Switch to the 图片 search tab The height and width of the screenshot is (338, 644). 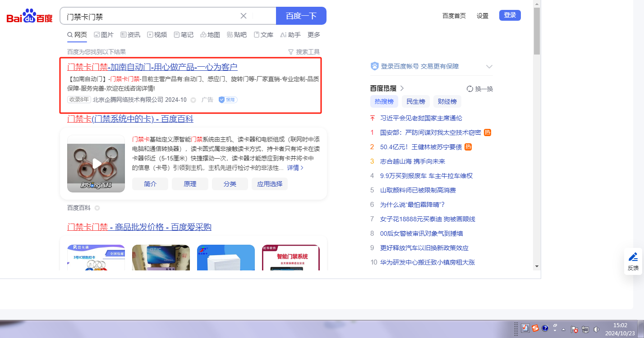point(104,35)
